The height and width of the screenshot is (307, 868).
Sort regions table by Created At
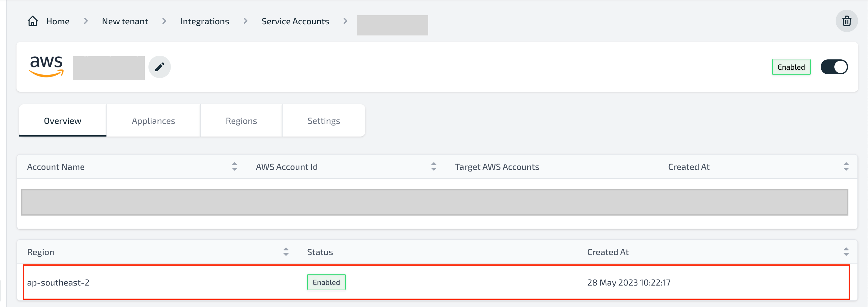tap(846, 252)
